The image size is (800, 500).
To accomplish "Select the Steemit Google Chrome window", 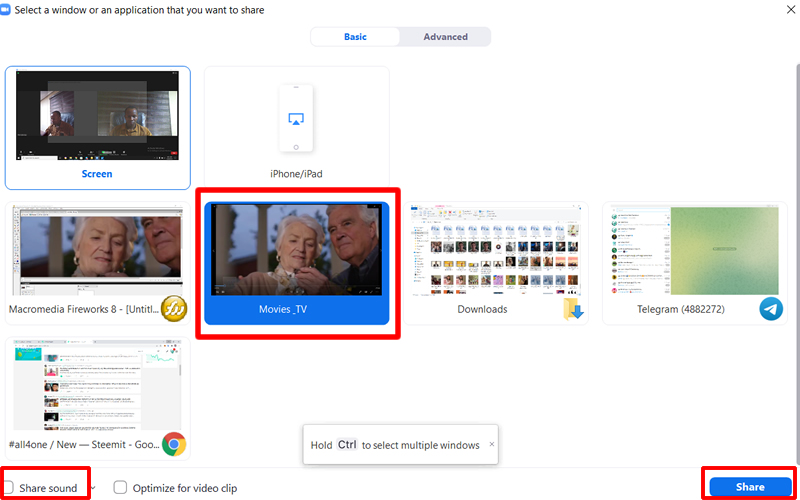I will pos(97,398).
